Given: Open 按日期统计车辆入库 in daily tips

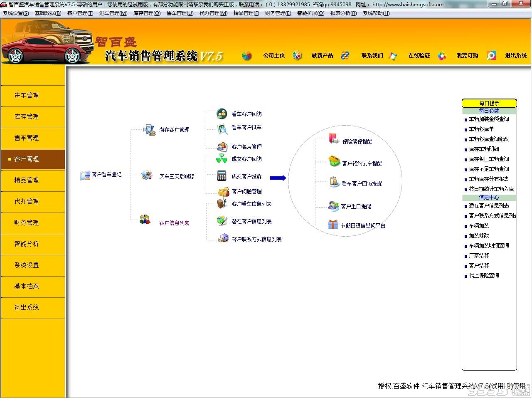Looking at the screenshot, I should [491, 189].
